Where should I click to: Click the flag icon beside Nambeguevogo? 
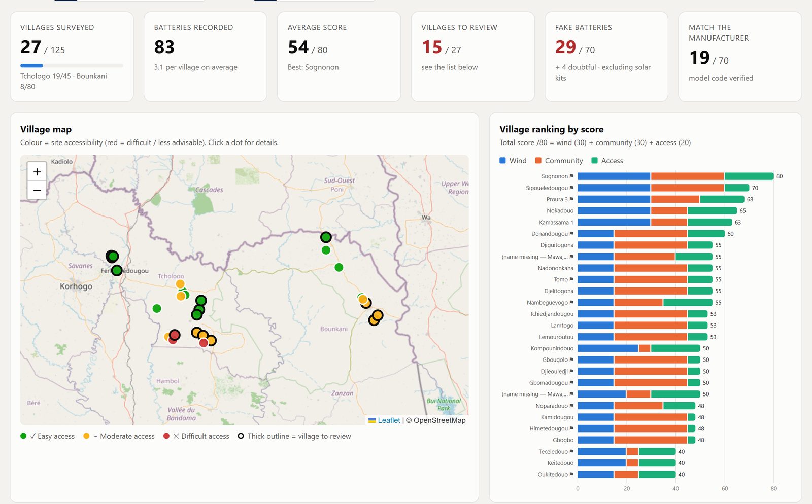[x=571, y=303]
